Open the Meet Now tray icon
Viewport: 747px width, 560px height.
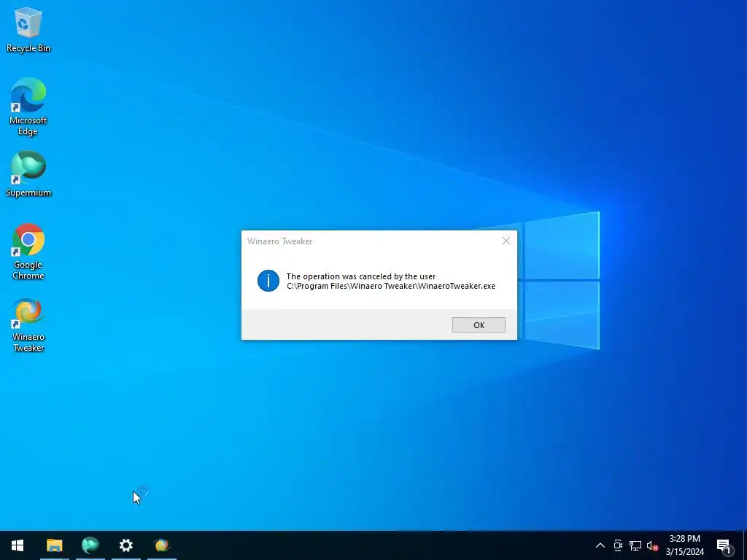(x=618, y=545)
